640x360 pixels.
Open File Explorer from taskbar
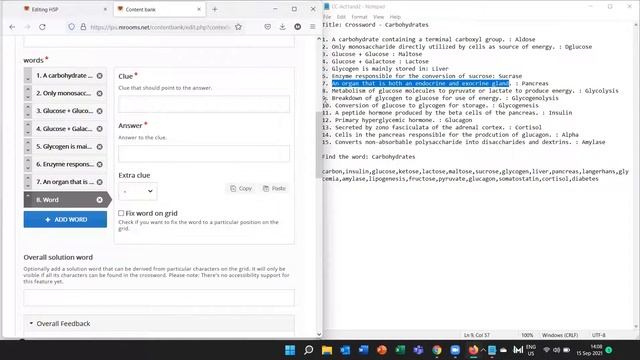(x=327, y=350)
